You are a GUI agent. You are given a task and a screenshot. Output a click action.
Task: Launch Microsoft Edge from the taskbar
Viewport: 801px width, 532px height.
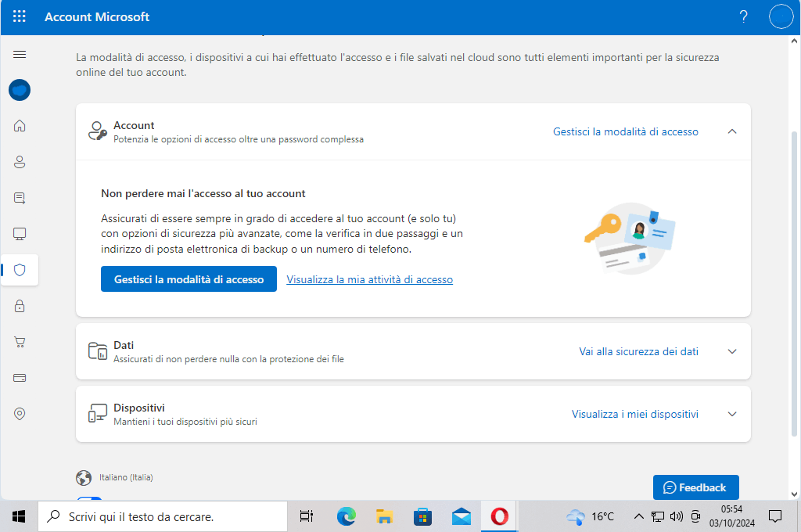coord(346,516)
